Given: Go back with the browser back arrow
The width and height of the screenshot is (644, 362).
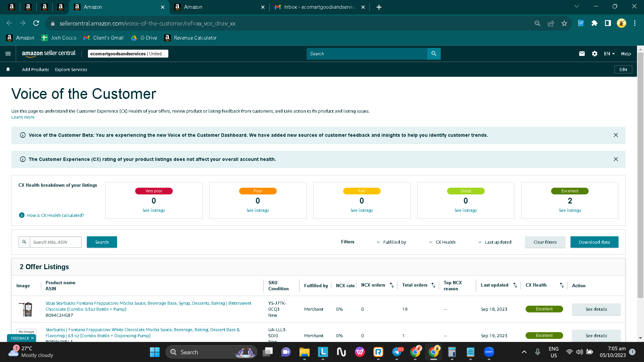Looking at the screenshot, I should point(9,23).
